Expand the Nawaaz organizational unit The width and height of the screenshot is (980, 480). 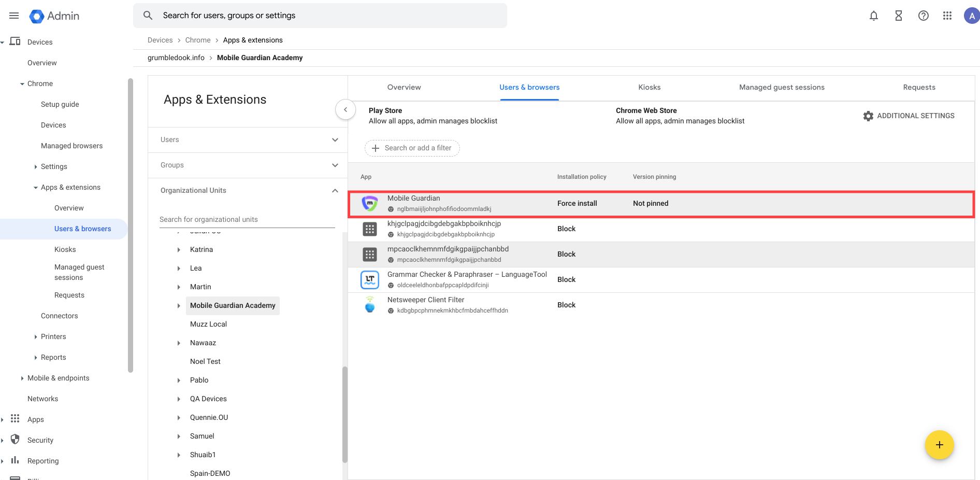[x=179, y=343]
